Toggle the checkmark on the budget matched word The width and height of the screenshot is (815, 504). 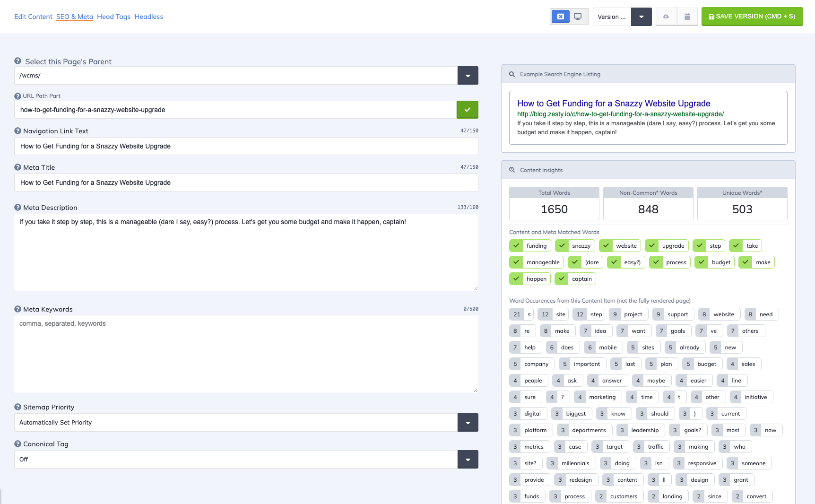[701, 262]
